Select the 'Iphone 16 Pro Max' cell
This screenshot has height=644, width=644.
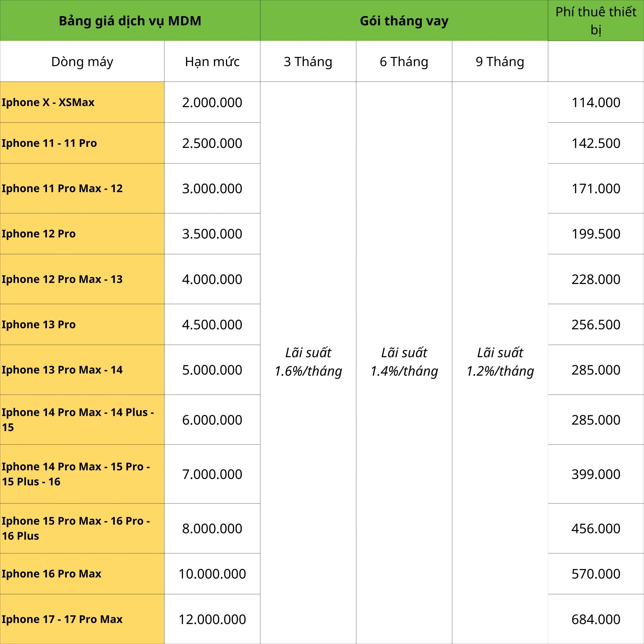(x=51, y=573)
